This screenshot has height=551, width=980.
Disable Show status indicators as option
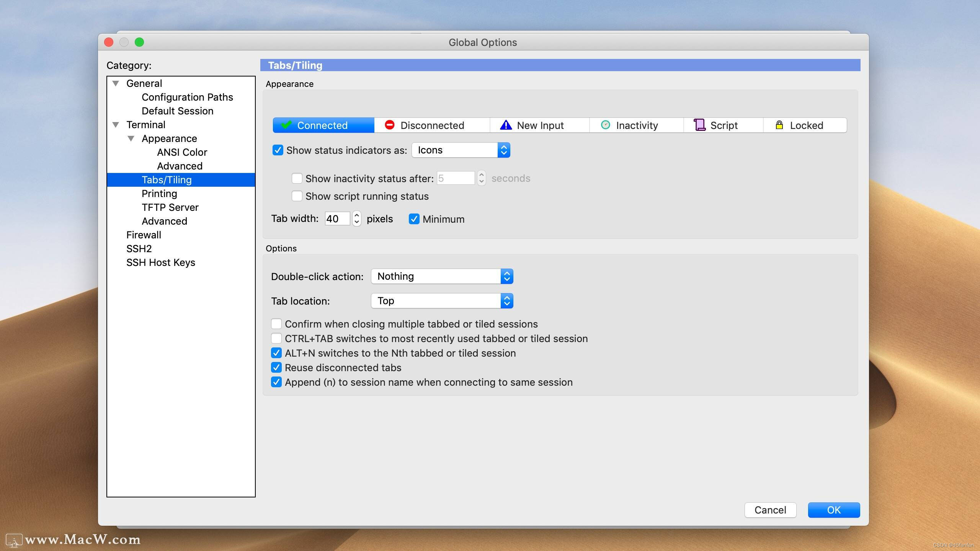(278, 150)
